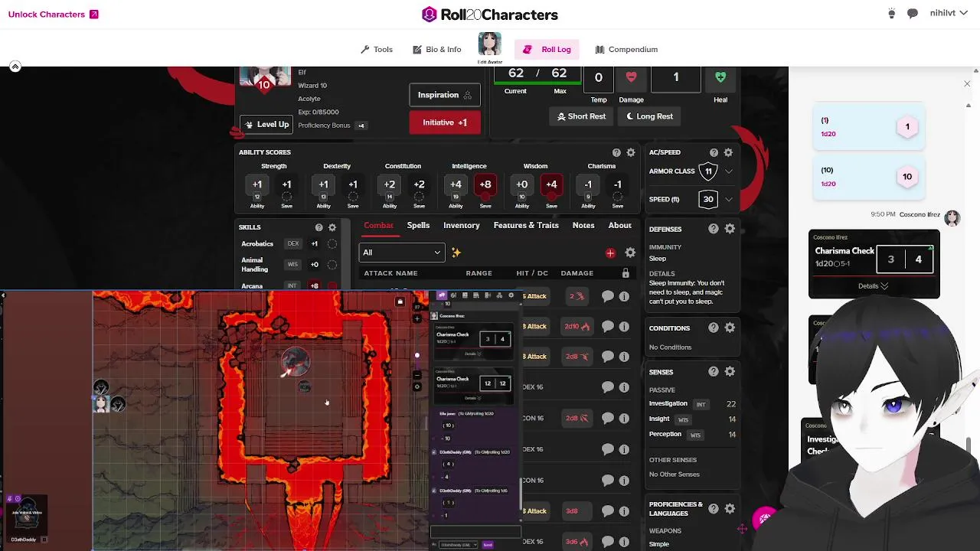Open the About tab

pyautogui.click(x=620, y=226)
